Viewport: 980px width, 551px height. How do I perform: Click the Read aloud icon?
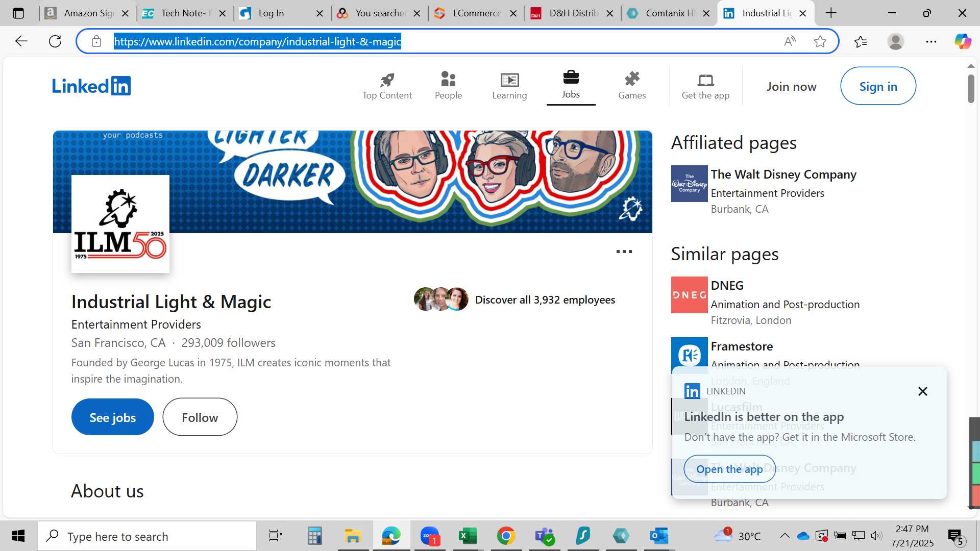(790, 41)
